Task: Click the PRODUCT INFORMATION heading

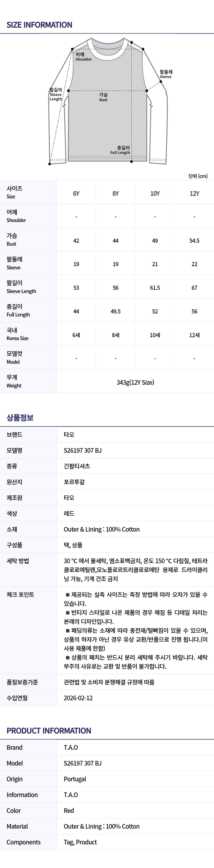Action: [49, 731]
